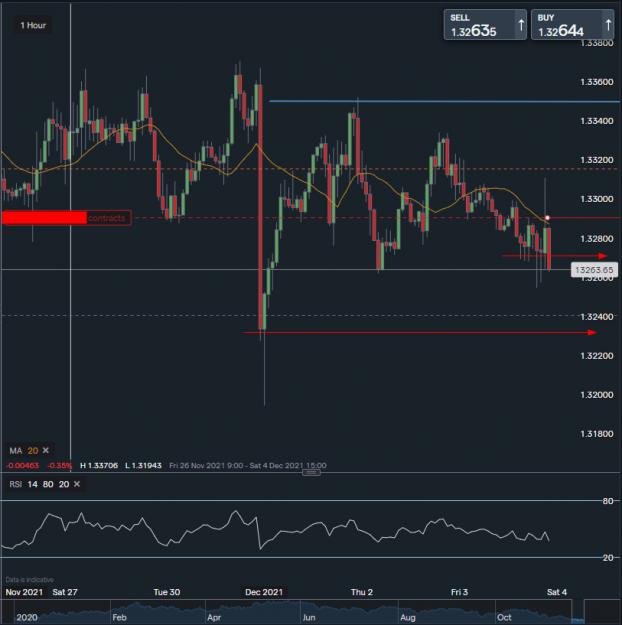Viewport: 622px width, 625px height.
Task: Click the Thu 2 date label
Action: 362,592
